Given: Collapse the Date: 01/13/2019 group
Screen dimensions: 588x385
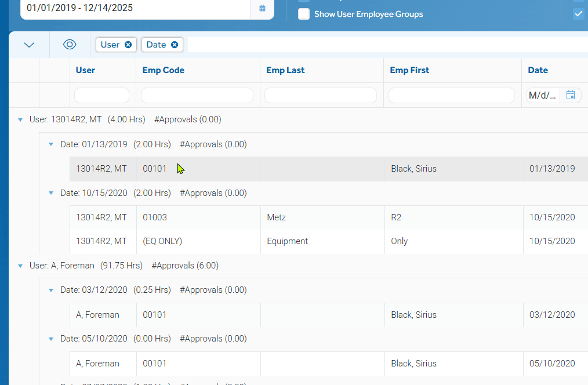Looking at the screenshot, I should coord(51,144).
